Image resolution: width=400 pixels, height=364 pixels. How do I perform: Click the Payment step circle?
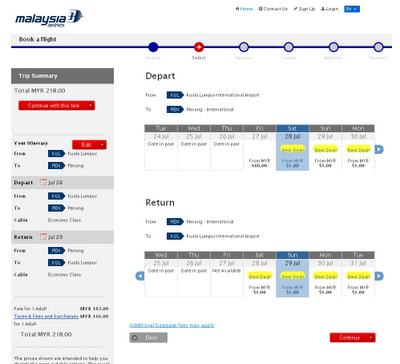[x=378, y=47]
